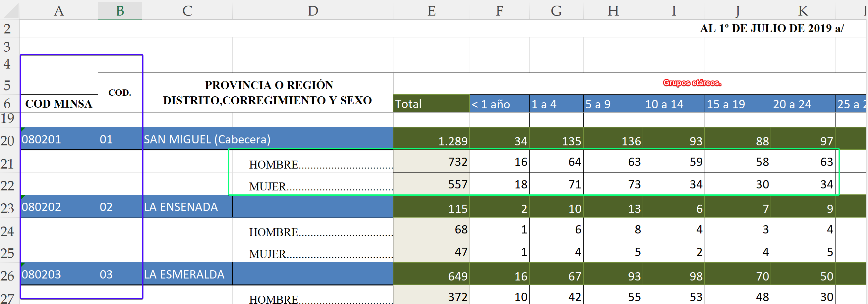The width and height of the screenshot is (868, 304).
Task: Click the COD. value 03
Action: [120, 274]
